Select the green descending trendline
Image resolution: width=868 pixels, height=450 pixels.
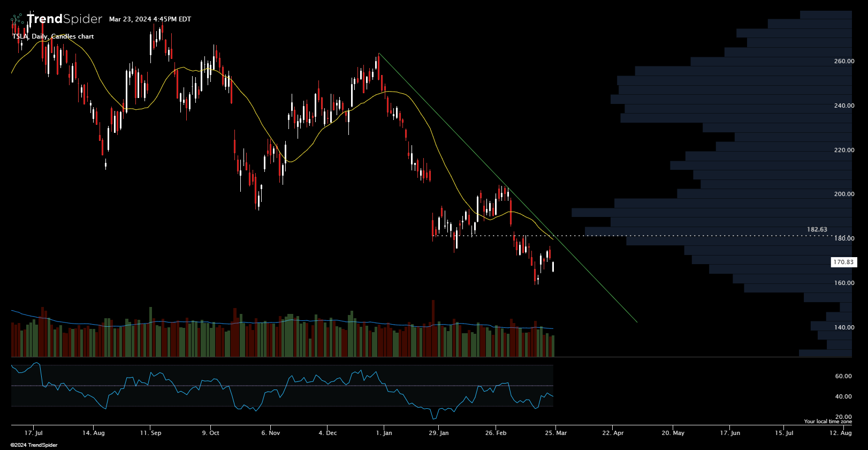click(x=508, y=188)
